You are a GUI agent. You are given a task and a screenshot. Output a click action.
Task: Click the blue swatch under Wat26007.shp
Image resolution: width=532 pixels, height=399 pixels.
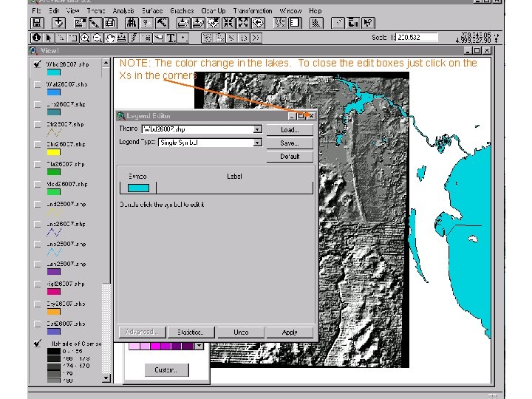54,92
